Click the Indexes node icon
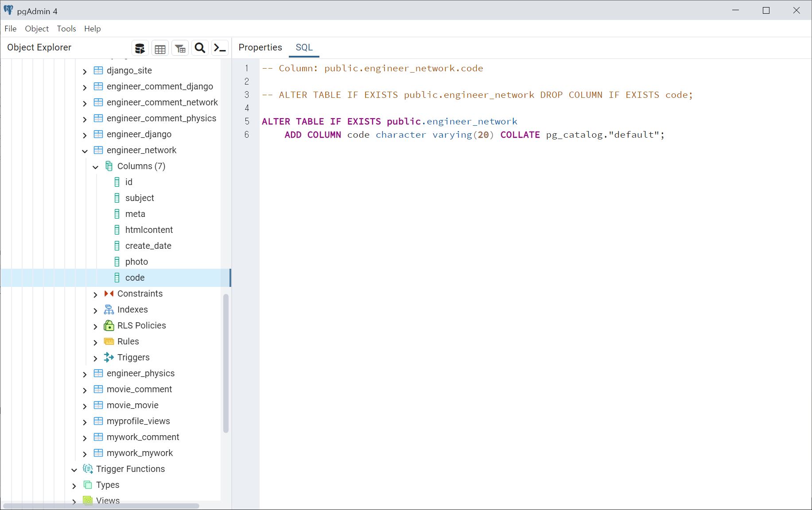Image resolution: width=812 pixels, height=510 pixels. coord(109,309)
